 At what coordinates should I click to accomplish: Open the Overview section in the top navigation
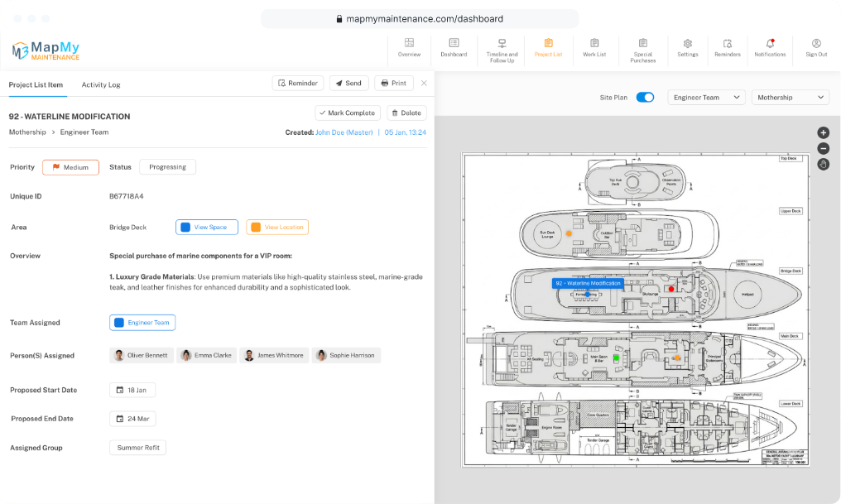coord(409,48)
